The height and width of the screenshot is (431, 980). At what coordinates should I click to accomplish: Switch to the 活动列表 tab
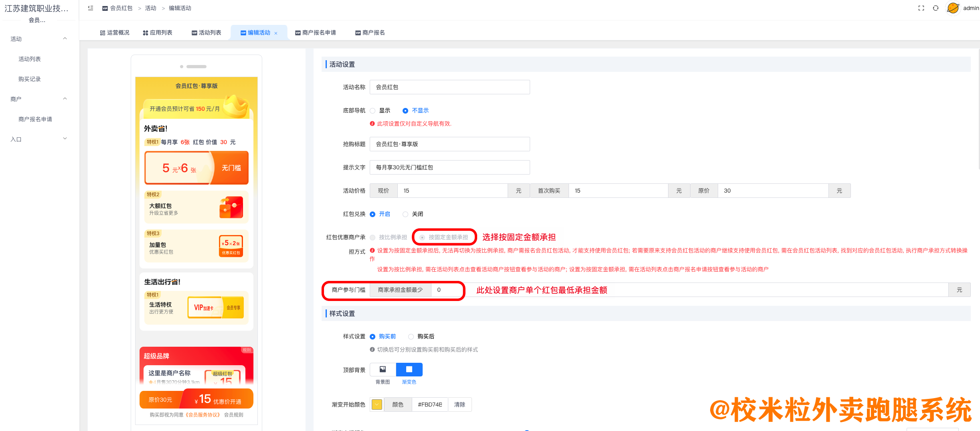pos(206,33)
